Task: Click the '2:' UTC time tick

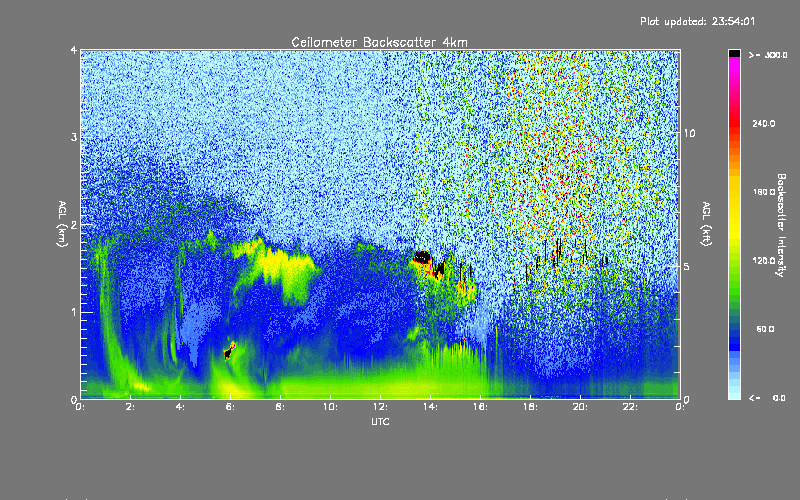Action: (x=131, y=407)
